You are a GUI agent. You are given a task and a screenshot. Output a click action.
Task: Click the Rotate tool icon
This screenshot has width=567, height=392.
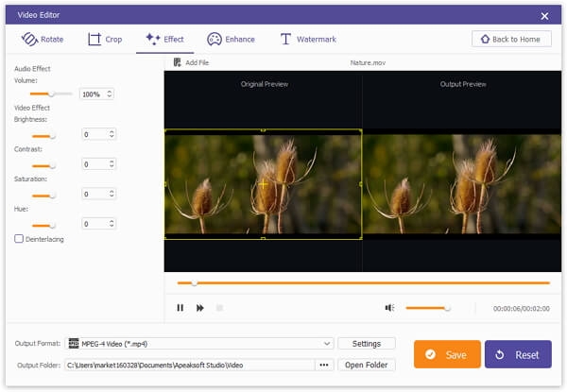(x=29, y=39)
